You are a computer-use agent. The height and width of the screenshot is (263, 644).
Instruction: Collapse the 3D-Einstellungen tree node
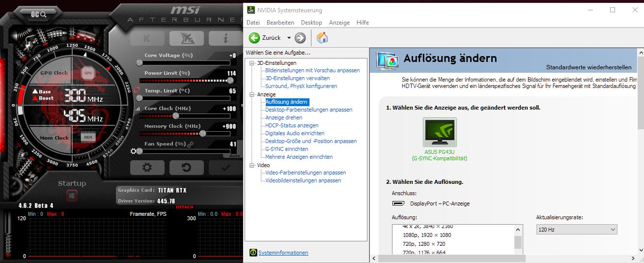click(252, 63)
